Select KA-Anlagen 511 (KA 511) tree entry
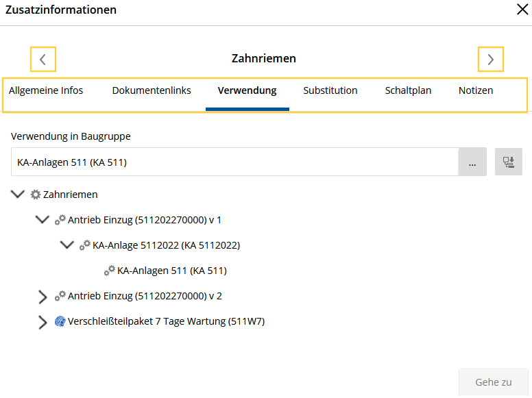The width and height of the screenshot is (532, 398). [x=171, y=271]
